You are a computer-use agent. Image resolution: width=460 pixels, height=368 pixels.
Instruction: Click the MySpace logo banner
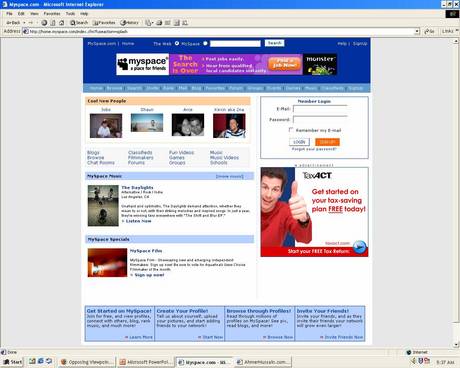pyautogui.click(x=143, y=64)
